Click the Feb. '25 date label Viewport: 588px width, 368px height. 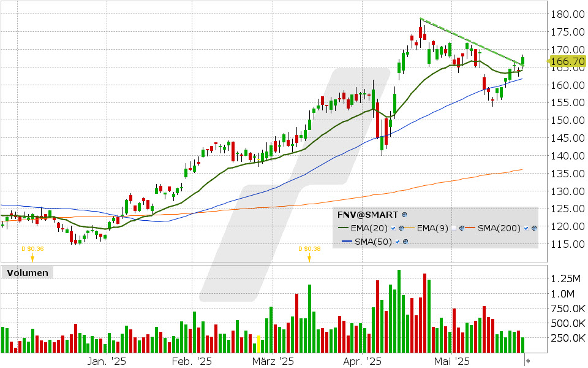[192, 361]
